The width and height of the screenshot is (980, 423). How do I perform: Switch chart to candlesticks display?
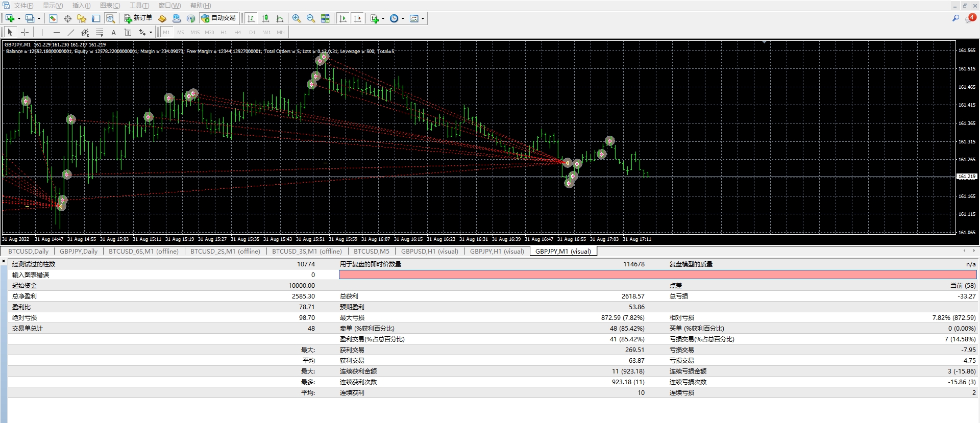coord(265,18)
